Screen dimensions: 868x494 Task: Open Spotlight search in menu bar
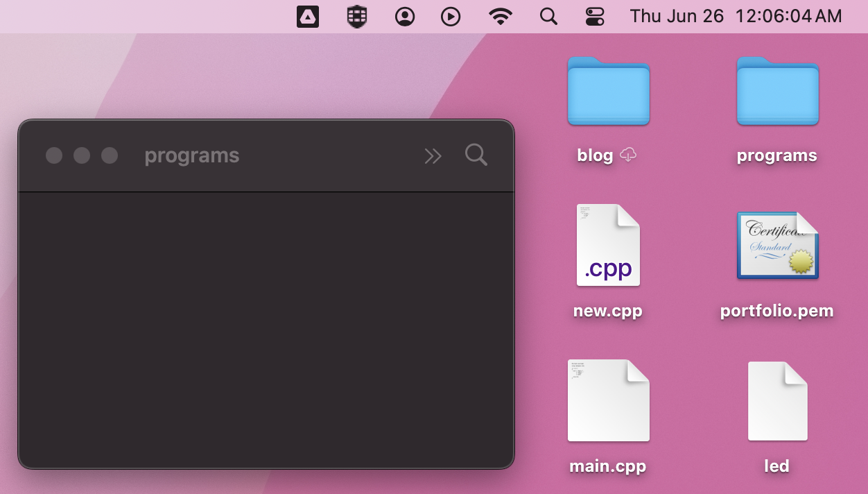pos(548,17)
